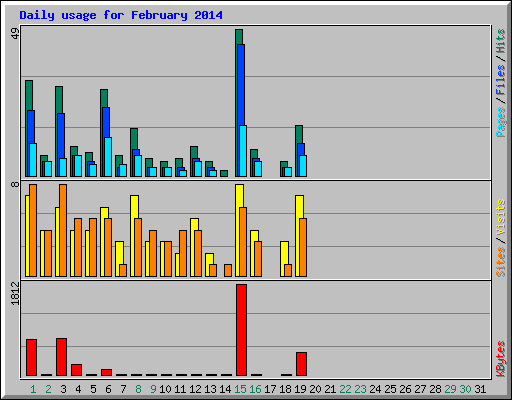Click the Pages legend label

500,122
